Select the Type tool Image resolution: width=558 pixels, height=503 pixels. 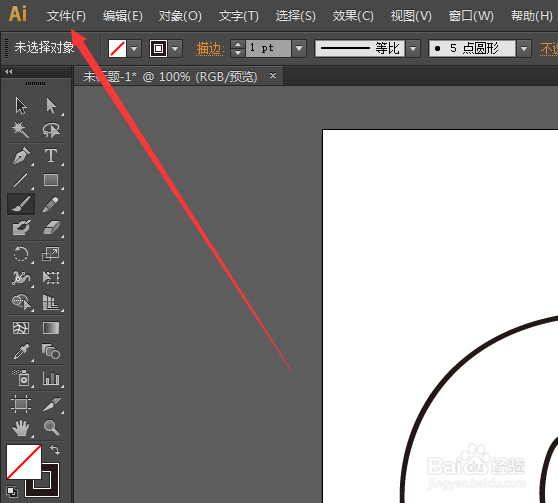pos(51,156)
